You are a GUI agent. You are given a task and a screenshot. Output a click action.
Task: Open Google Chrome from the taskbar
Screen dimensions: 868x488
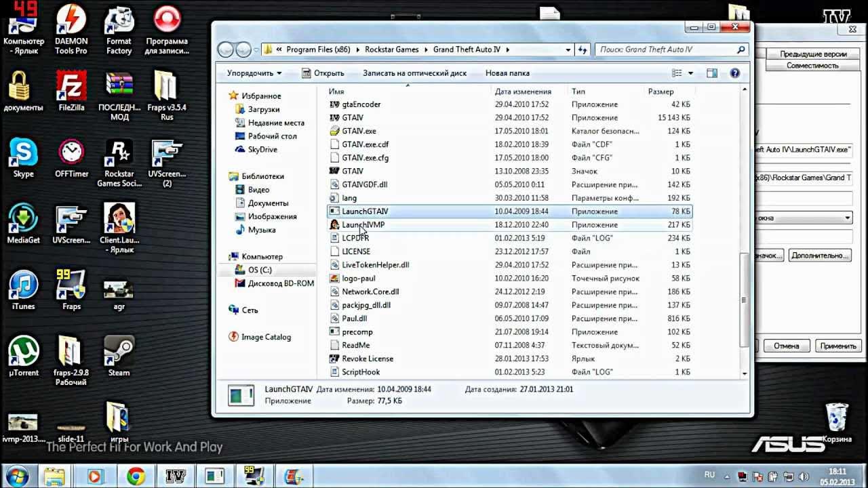pos(135,476)
